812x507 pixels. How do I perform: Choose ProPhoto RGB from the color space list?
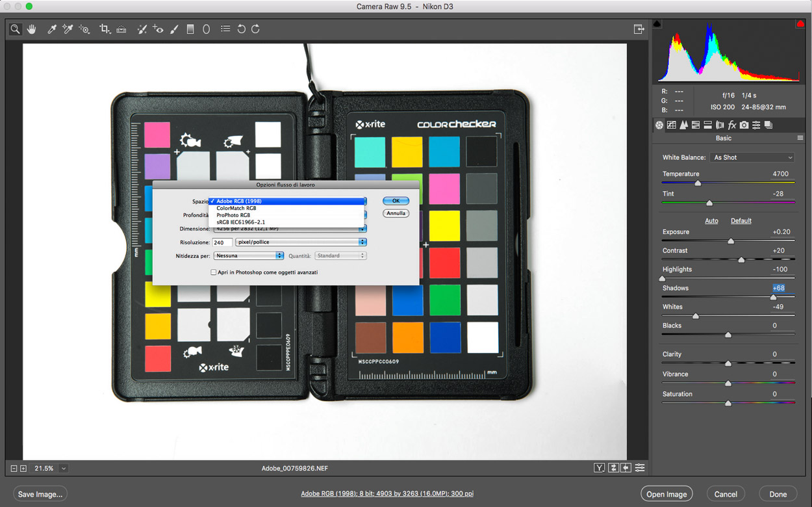click(233, 215)
